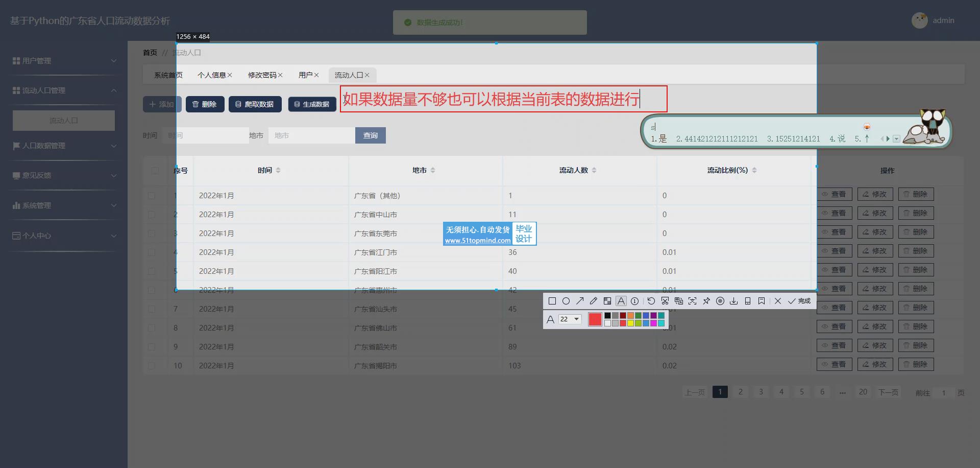Check the row 2 广东省中山市 checkbox
The height and width of the screenshot is (468, 980).
coord(152,215)
